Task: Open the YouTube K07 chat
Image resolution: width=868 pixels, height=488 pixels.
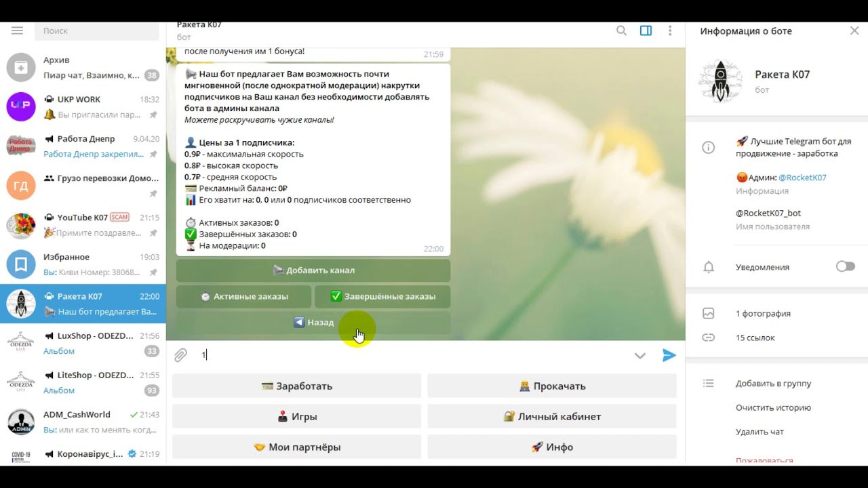Action: [x=83, y=224]
